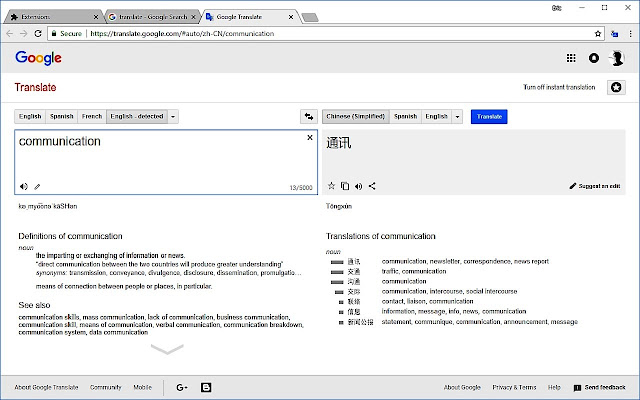The image size is (640, 400).
Task: Open Chrome three-dot menu
Action: (x=630, y=33)
